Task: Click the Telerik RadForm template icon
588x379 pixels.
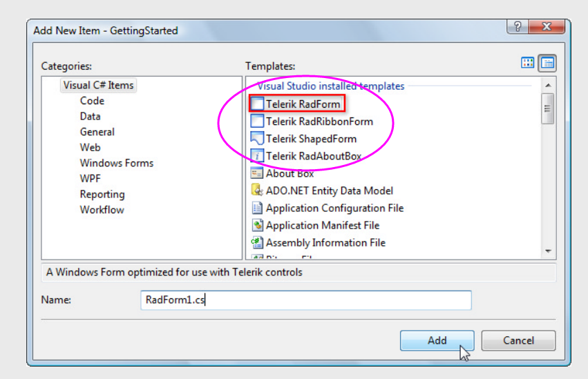Action: (x=257, y=104)
